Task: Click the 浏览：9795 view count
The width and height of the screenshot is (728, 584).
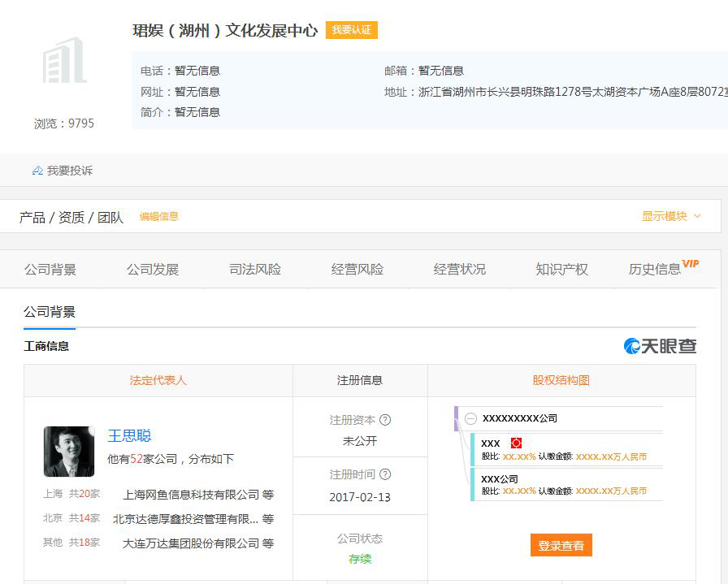Action: [64, 123]
